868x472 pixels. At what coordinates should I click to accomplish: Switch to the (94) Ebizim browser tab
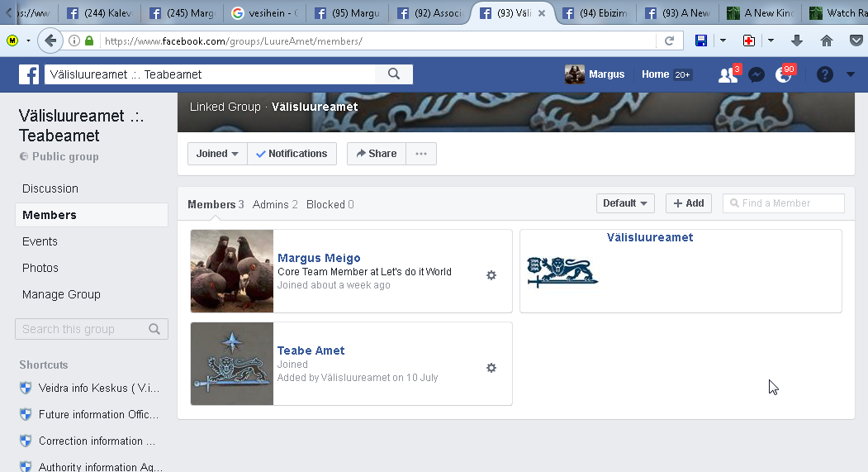pyautogui.click(x=595, y=12)
